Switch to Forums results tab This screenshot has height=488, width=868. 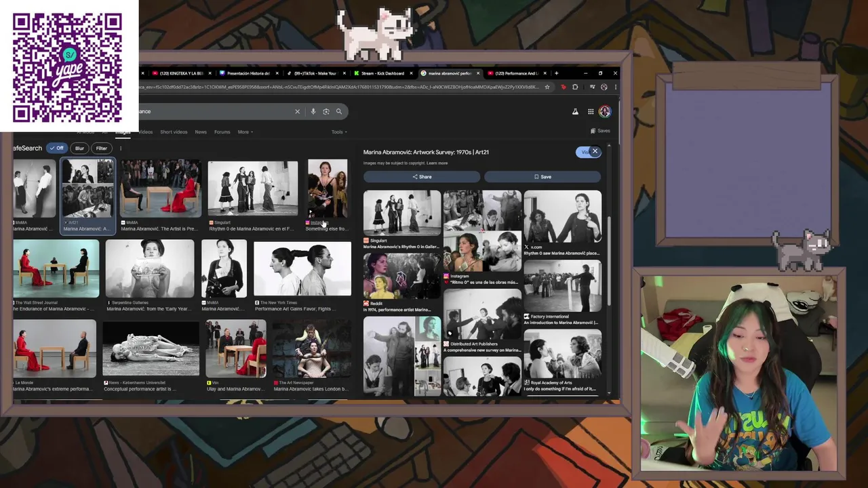click(222, 132)
